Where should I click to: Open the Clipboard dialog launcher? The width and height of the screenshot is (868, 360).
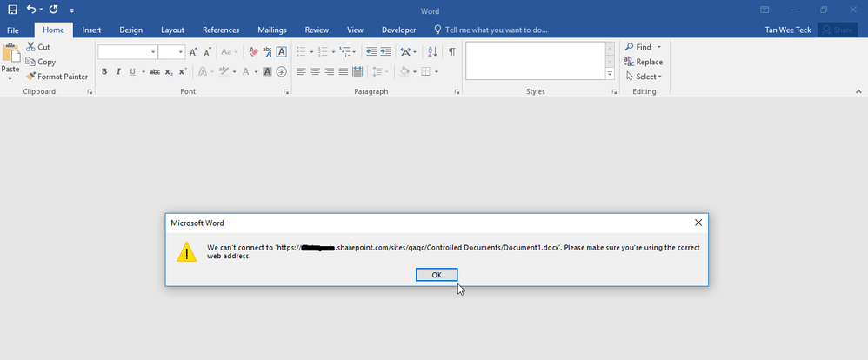coord(90,92)
